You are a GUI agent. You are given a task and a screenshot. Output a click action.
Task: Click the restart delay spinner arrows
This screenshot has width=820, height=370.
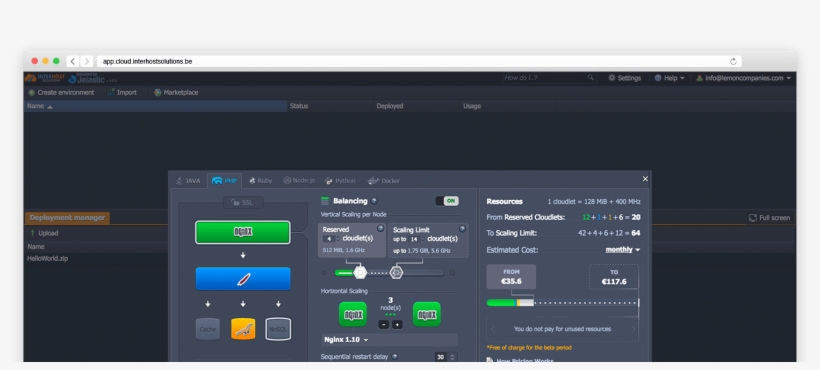pos(453,357)
